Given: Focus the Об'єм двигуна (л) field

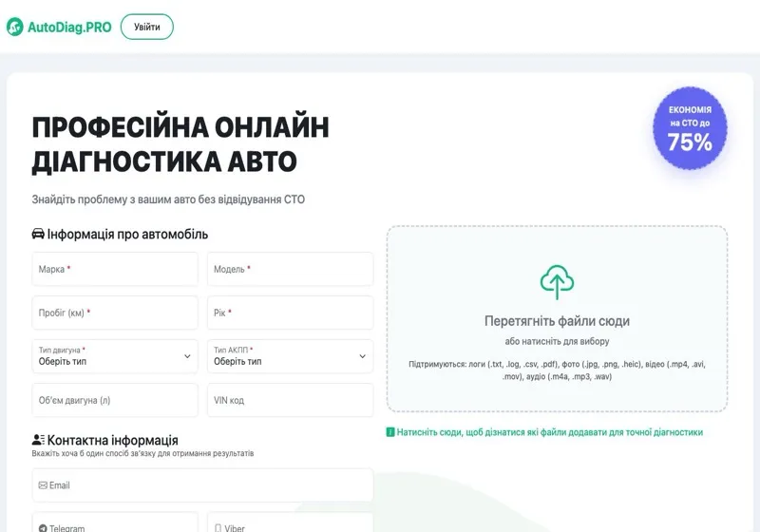Looking at the screenshot, I should [x=115, y=400].
